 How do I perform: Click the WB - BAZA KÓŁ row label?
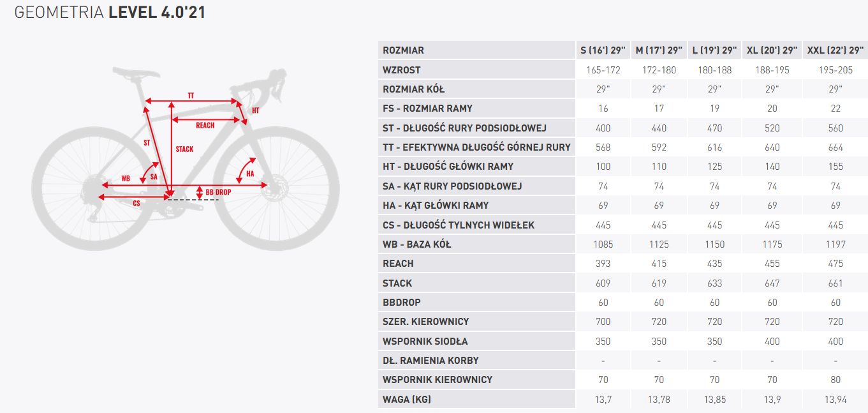(x=416, y=244)
